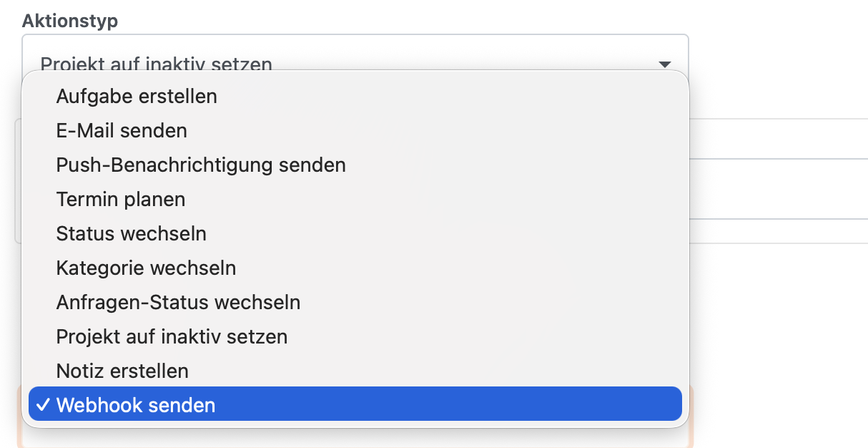Select Termin planen in the dropdown
Image resolution: width=868 pixels, height=448 pixels.
coord(121,199)
